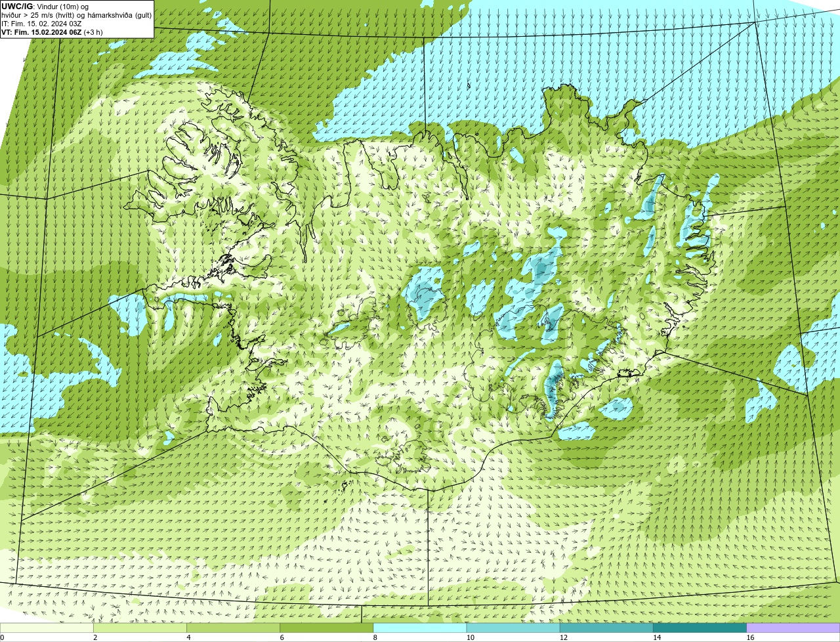Image resolution: width=840 pixels, height=642 pixels.
Task: Click the 8–10 m/s light cyan swatch
Action: click(420, 628)
